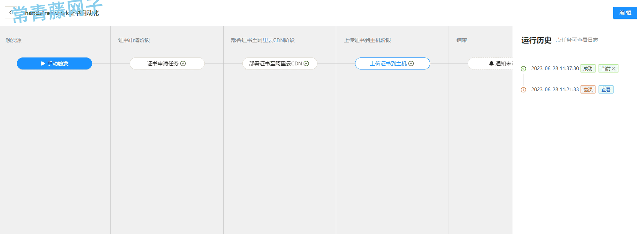The image size is (644, 234).
Task: Click the play icon in 手动触发
Action: 43,63
